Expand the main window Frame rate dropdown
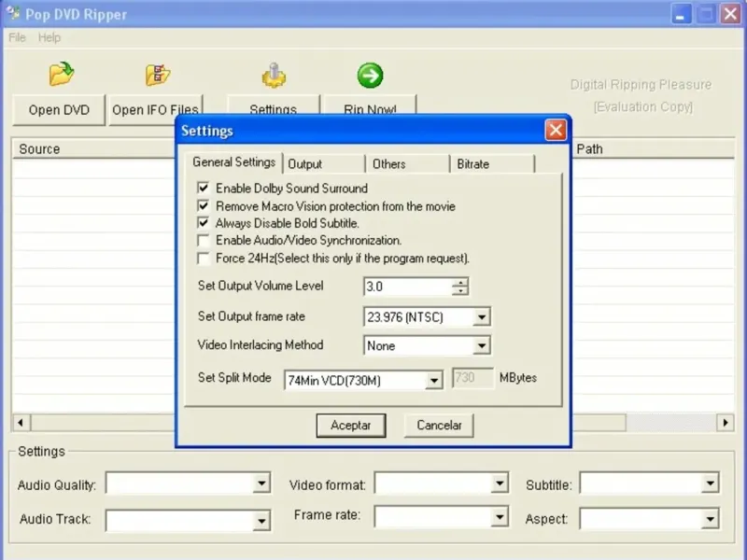This screenshot has width=747, height=560. 500,517
